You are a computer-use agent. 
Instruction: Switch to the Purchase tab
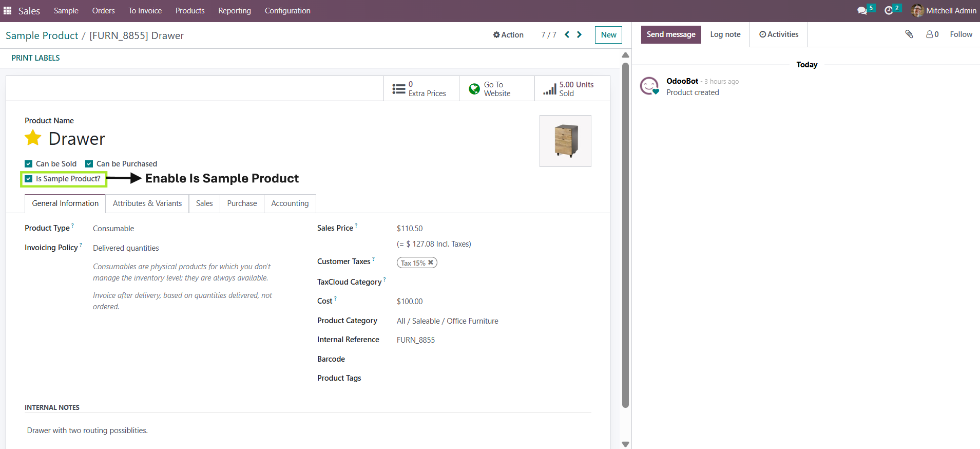pos(242,203)
